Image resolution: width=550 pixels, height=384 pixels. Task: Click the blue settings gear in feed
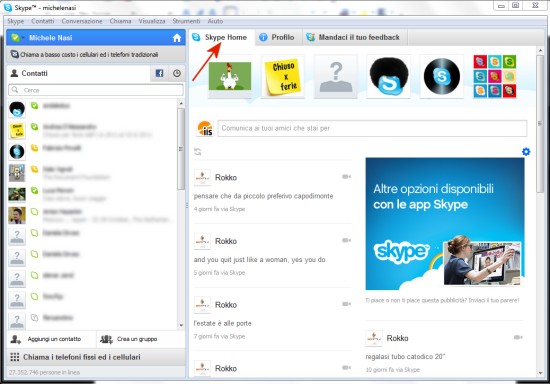click(526, 151)
